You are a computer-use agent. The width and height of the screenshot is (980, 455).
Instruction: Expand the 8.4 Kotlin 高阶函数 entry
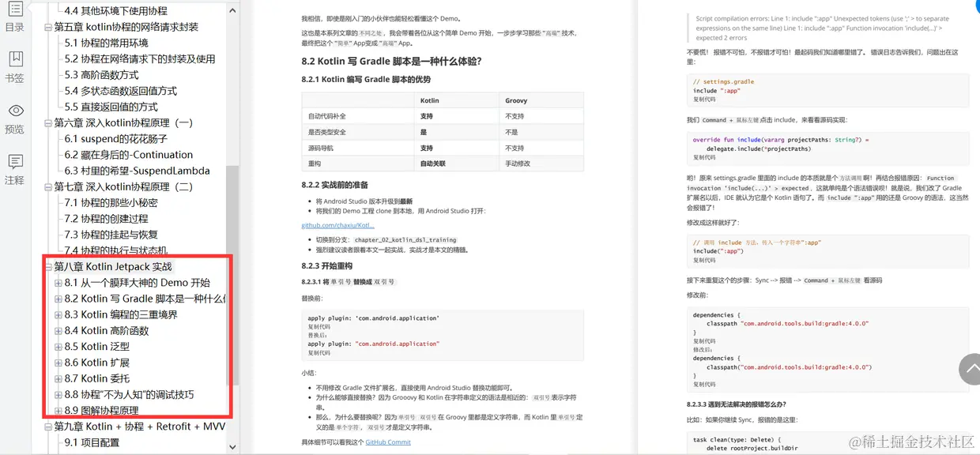point(58,330)
